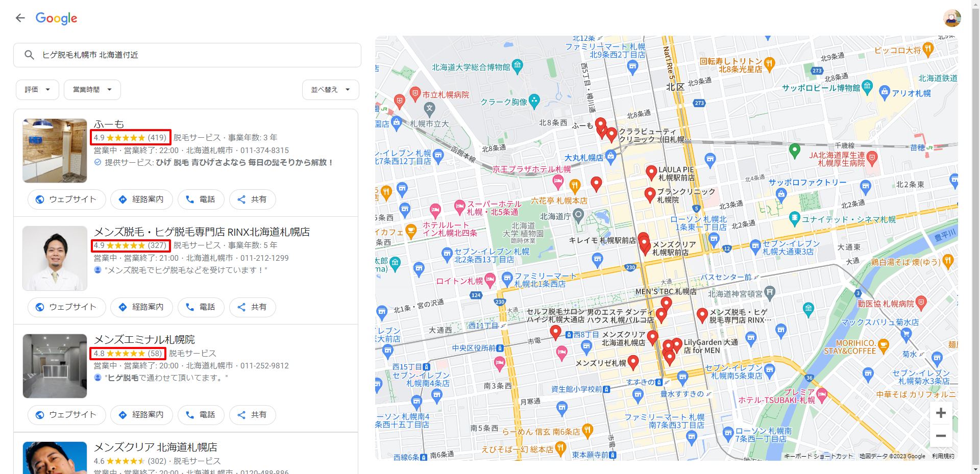Click ウェブサイト button for RINX listing

(x=67, y=307)
